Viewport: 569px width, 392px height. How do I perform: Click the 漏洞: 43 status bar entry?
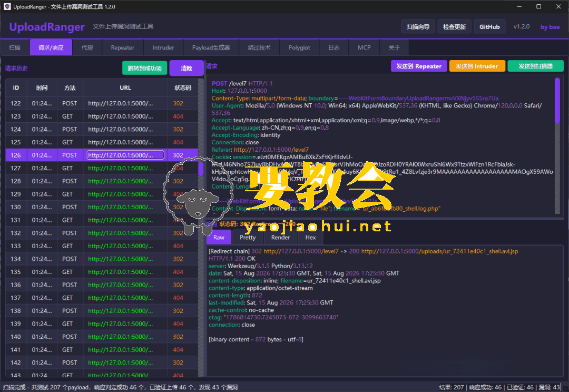pyautogui.click(x=550, y=387)
